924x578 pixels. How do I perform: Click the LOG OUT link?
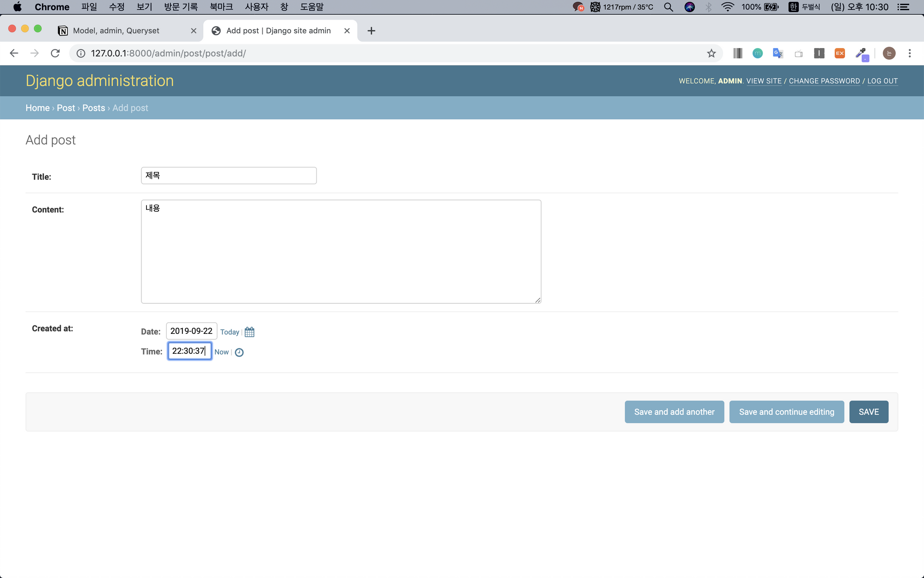(x=882, y=81)
